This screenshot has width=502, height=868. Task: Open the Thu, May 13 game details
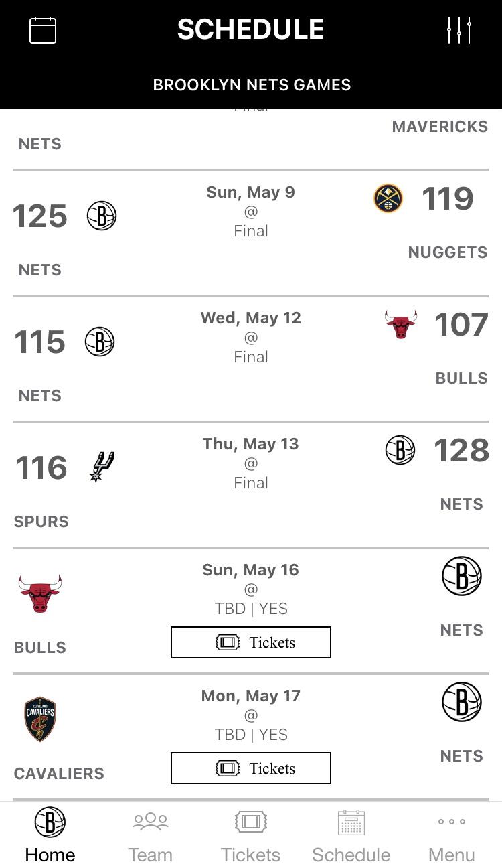point(251,463)
